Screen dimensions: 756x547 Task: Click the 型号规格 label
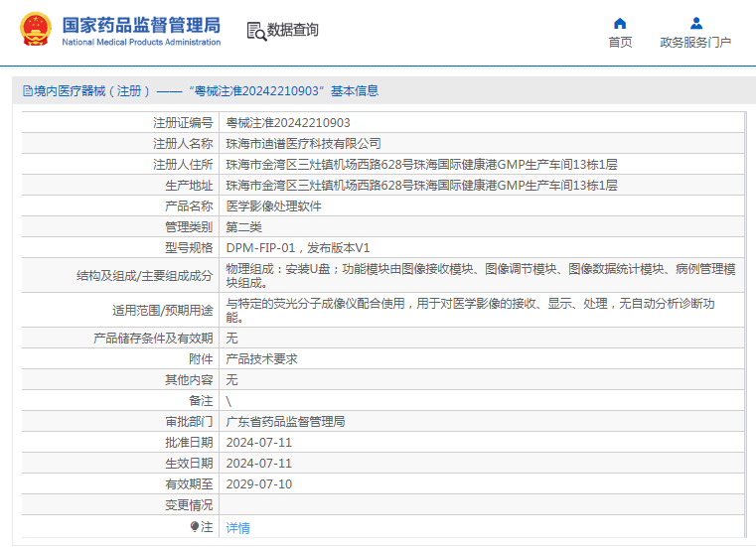189,248
